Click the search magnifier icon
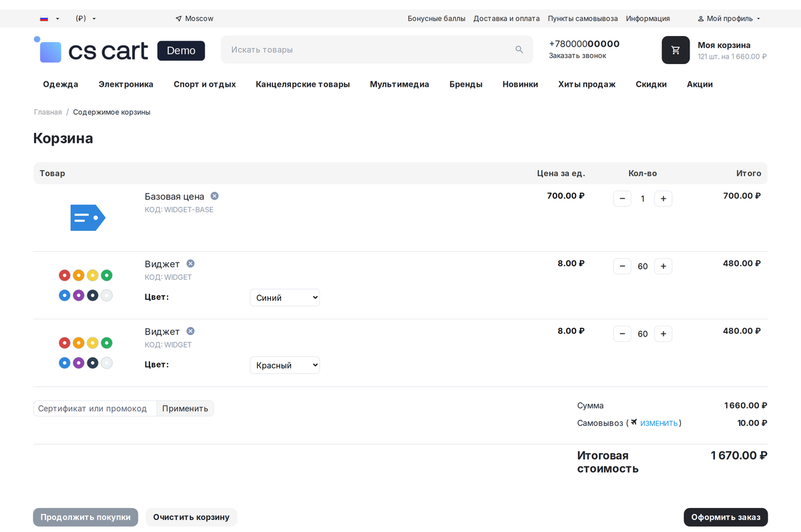The image size is (801, 532). (519, 49)
